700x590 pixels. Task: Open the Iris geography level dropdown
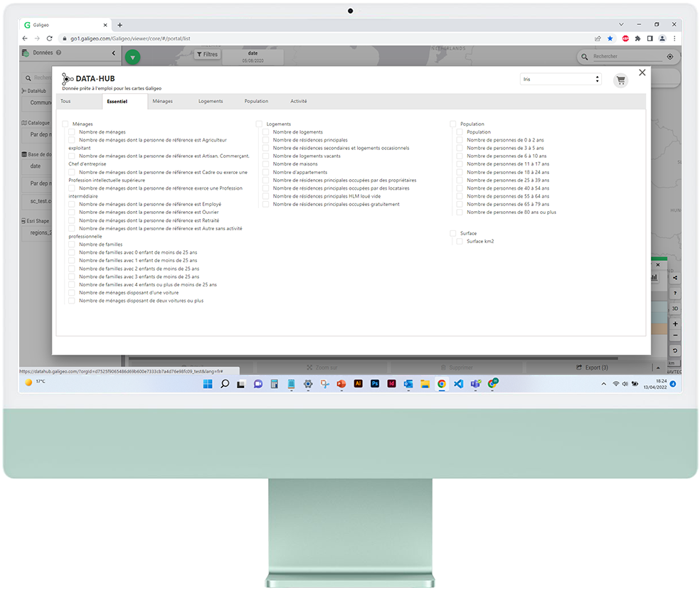[561, 79]
